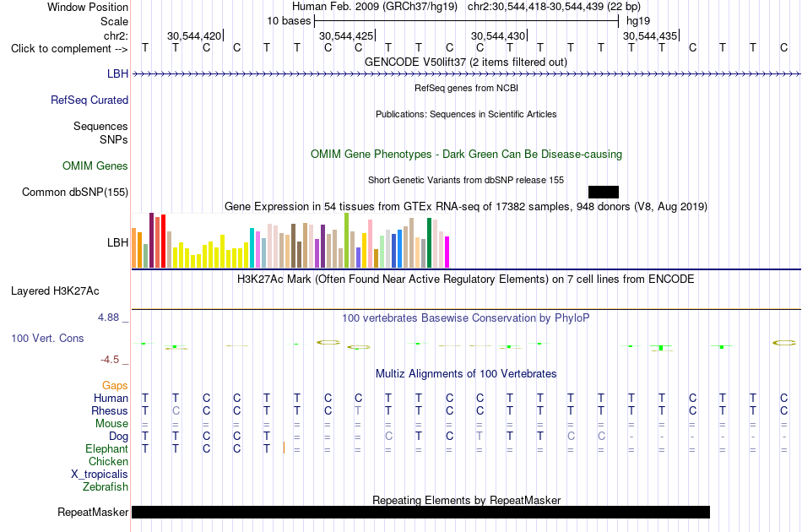Click the chr2:30,544,418-30,544,439 coordinates text
Screen dimensions: 802x532
tap(554, 7)
